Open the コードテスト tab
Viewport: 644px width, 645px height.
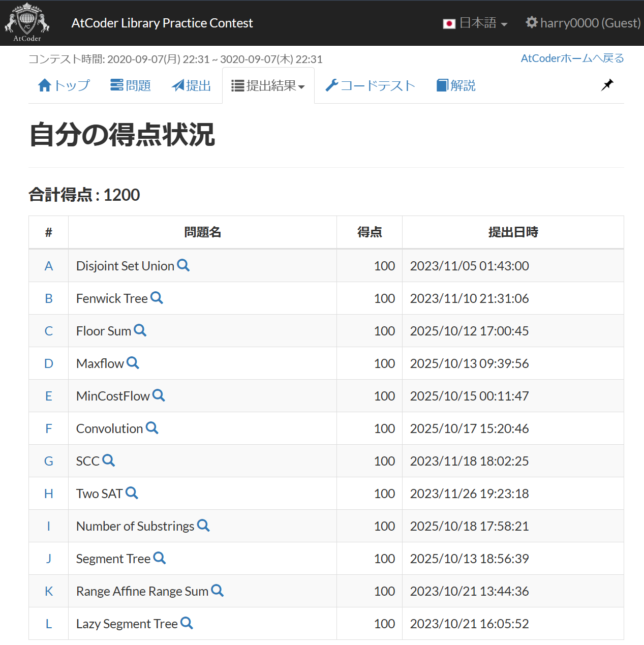pyautogui.click(x=370, y=86)
